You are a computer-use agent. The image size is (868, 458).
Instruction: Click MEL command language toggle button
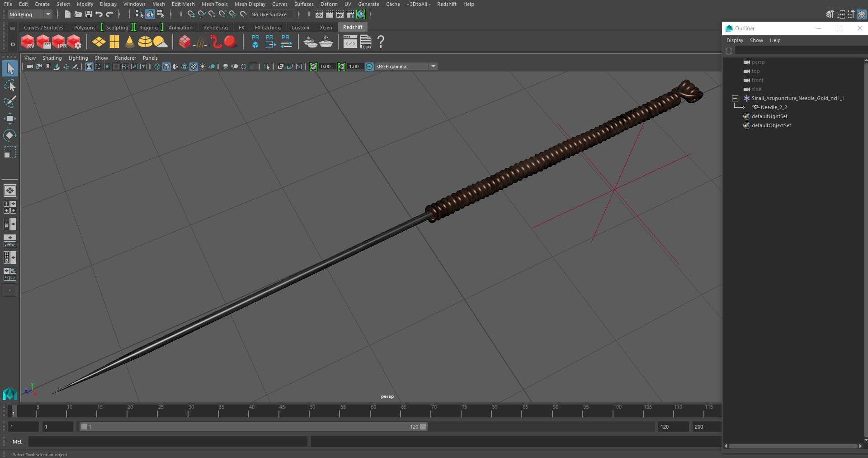point(18,442)
